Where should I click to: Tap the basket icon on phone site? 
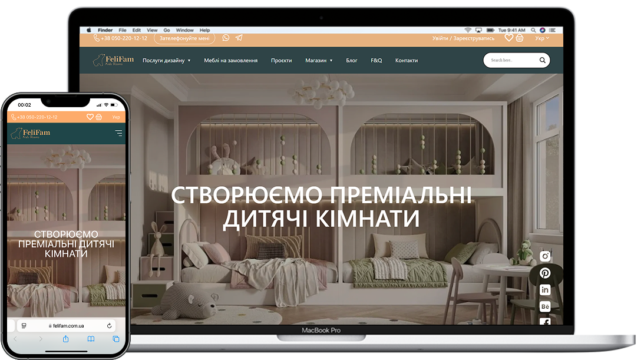click(99, 117)
